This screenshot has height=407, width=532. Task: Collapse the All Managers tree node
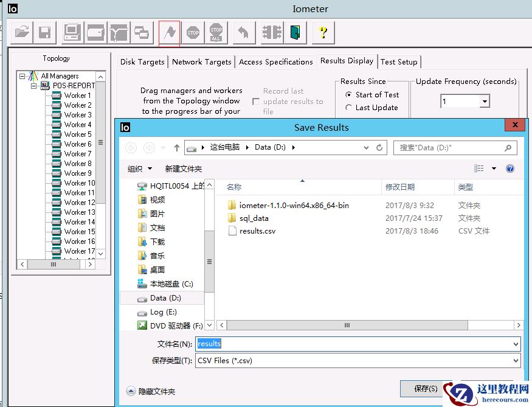pyautogui.click(x=22, y=77)
